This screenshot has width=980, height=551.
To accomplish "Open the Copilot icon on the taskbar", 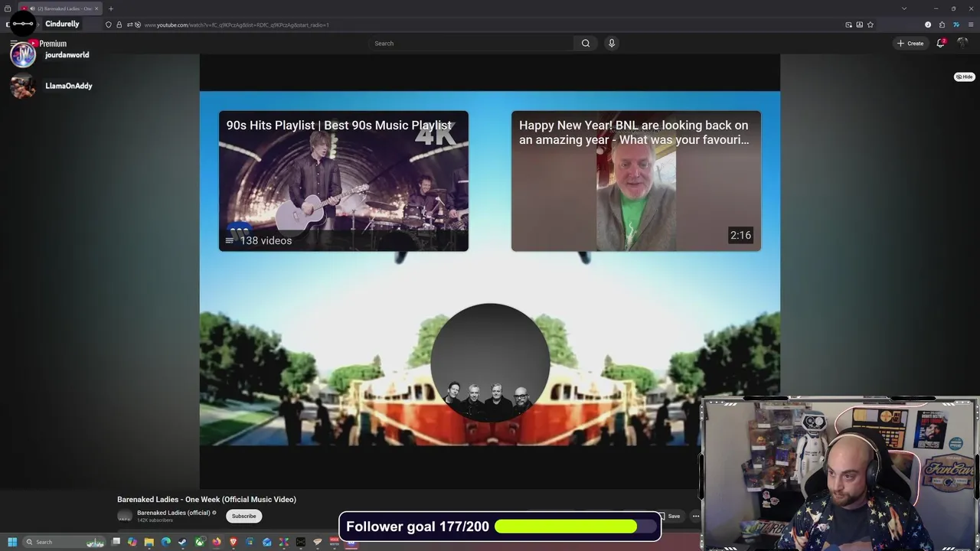I will point(132,542).
